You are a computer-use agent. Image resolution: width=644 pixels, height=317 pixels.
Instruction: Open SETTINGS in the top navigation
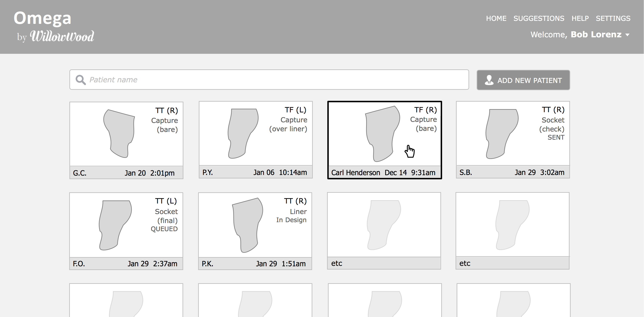pyautogui.click(x=613, y=18)
